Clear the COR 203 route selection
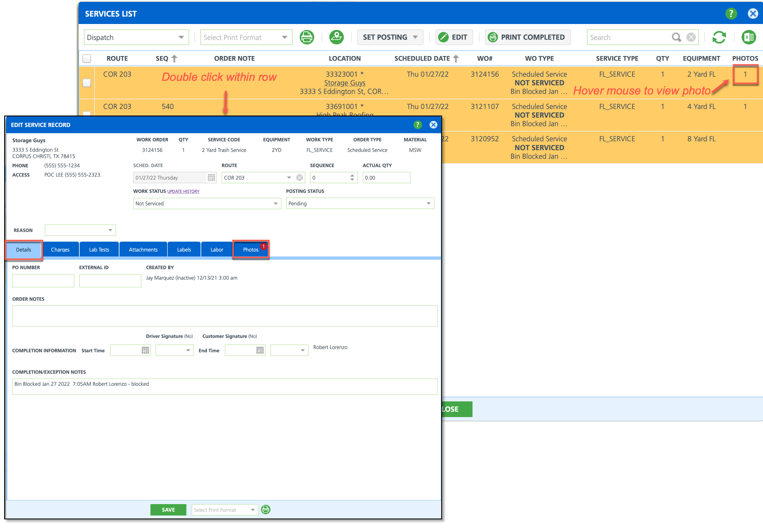 (299, 178)
